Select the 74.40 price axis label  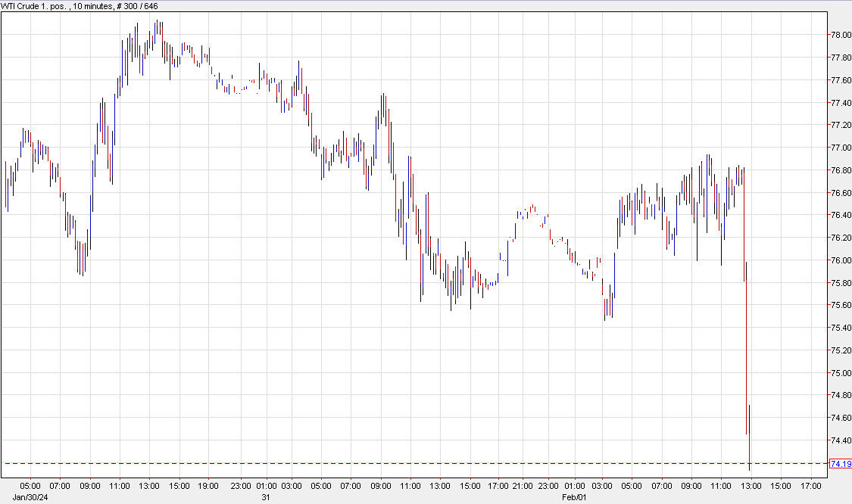pos(841,440)
